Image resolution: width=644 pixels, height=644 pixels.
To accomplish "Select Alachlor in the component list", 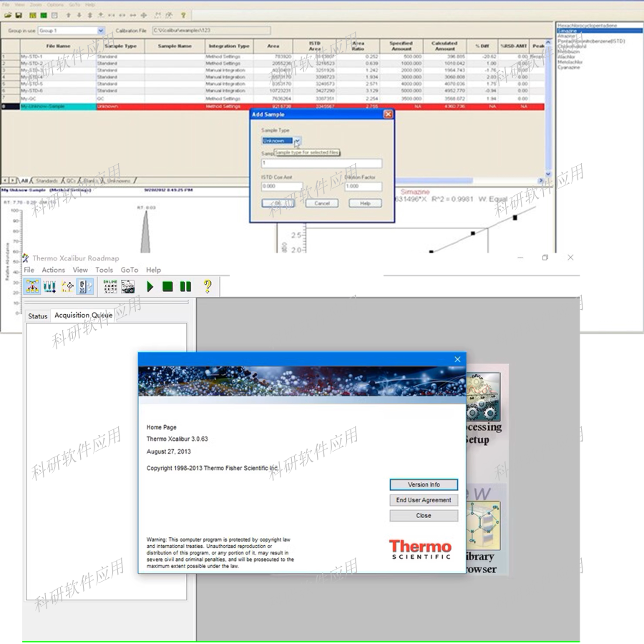I will [x=566, y=57].
